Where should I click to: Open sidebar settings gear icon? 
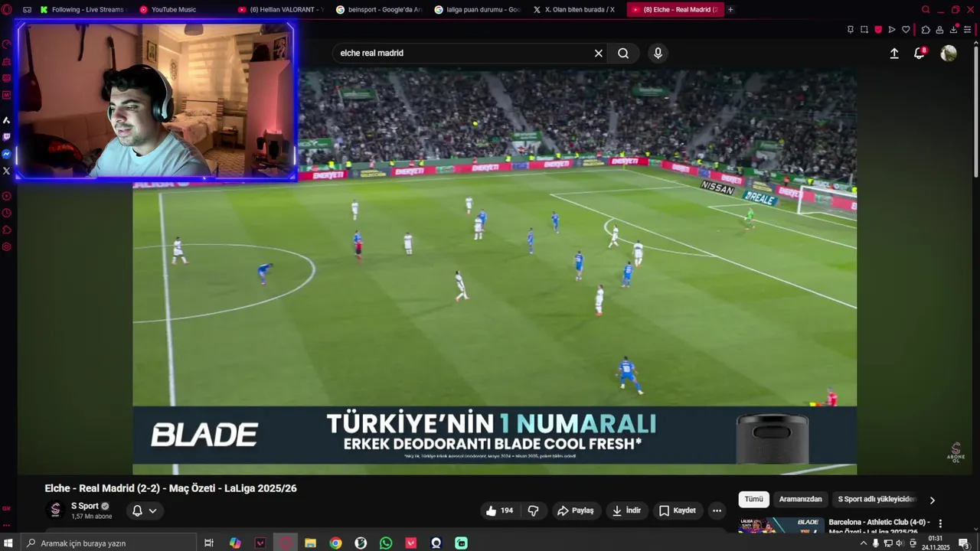(x=7, y=246)
